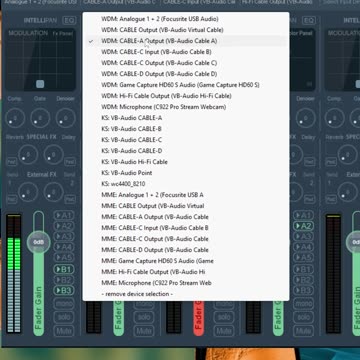Choose MME: CABLE-D Output (VB-Audio Cable
The height and width of the screenshot is (360, 360).
point(186,250)
